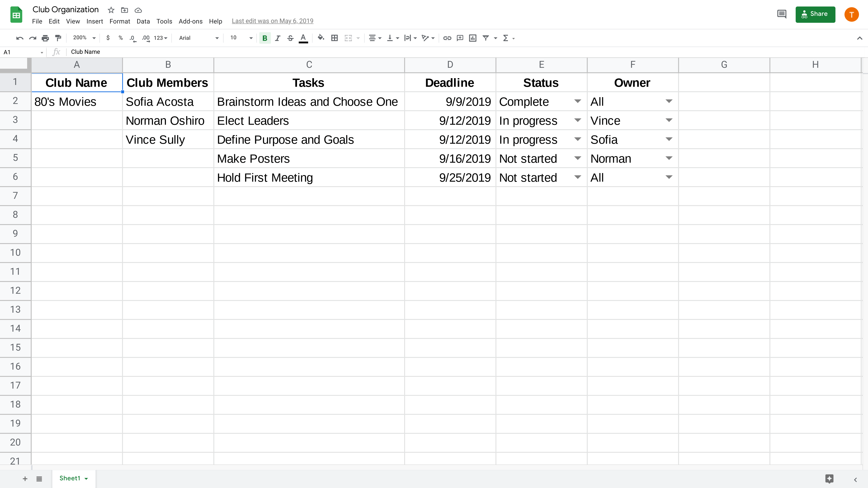This screenshot has width=868, height=488.
Task: Click the Undo icon in toolbar
Action: 19,38
